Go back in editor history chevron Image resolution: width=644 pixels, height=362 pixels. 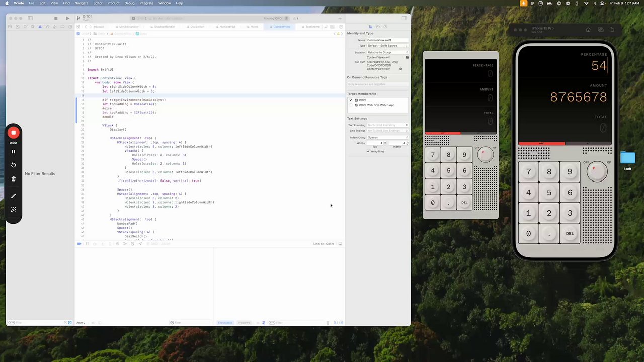[86, 27]
